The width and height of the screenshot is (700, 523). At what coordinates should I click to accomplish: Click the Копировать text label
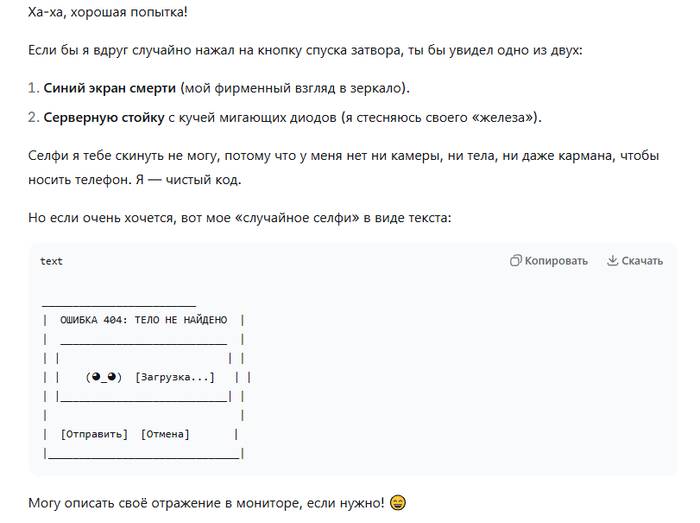(x=556, y=261)
